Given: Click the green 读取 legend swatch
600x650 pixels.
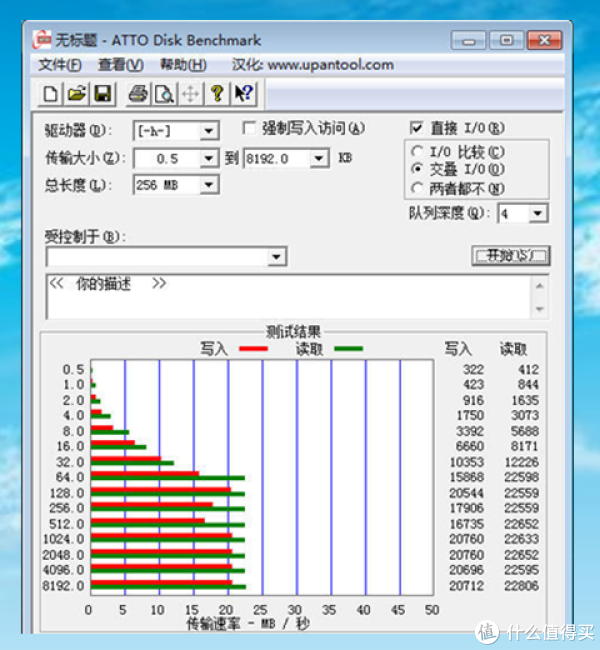Looking at the screenshot, I should 348,349.
